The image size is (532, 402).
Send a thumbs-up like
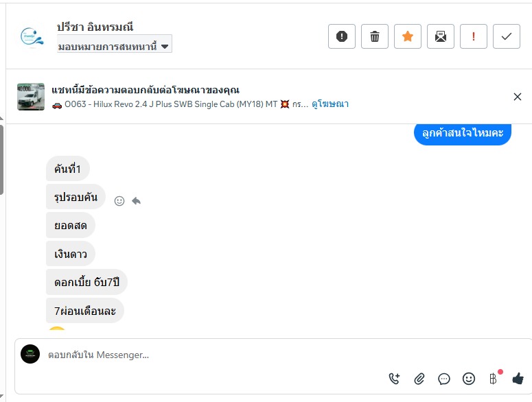point(518,378)
